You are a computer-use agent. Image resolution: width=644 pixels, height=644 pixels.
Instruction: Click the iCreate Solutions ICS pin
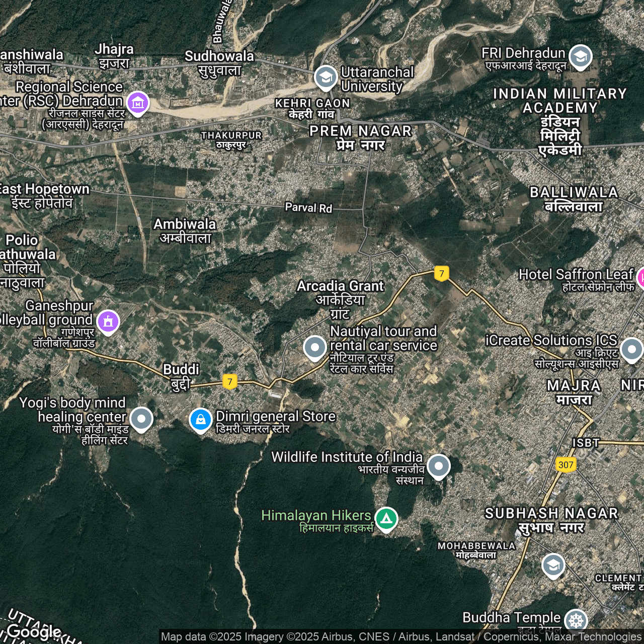tap(631, 349)
